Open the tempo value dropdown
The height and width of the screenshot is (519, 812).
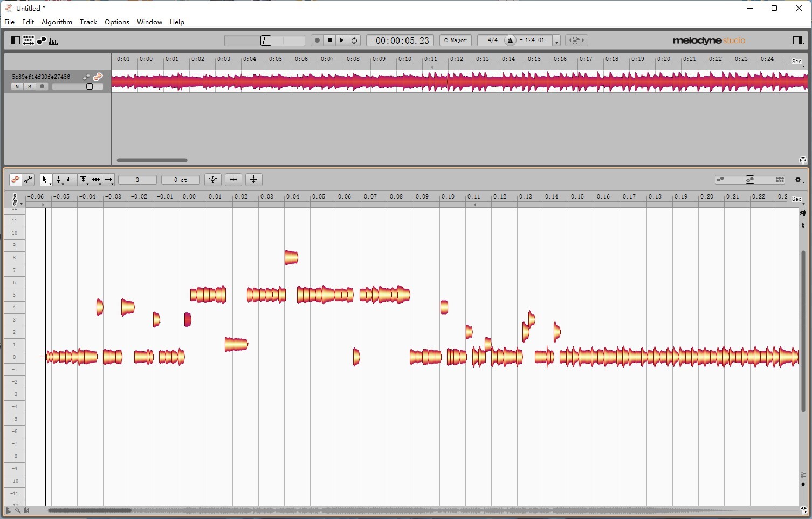(x=557, y=40)
